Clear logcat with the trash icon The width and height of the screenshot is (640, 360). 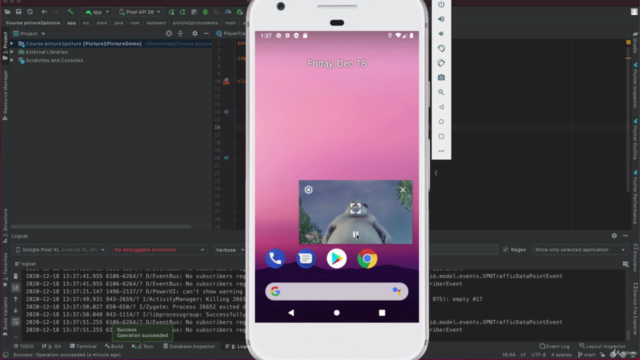click(16, 276)
